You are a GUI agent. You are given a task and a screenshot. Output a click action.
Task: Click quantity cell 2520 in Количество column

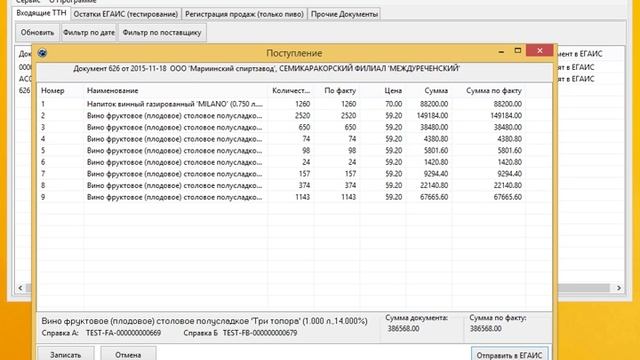(302, 116)
